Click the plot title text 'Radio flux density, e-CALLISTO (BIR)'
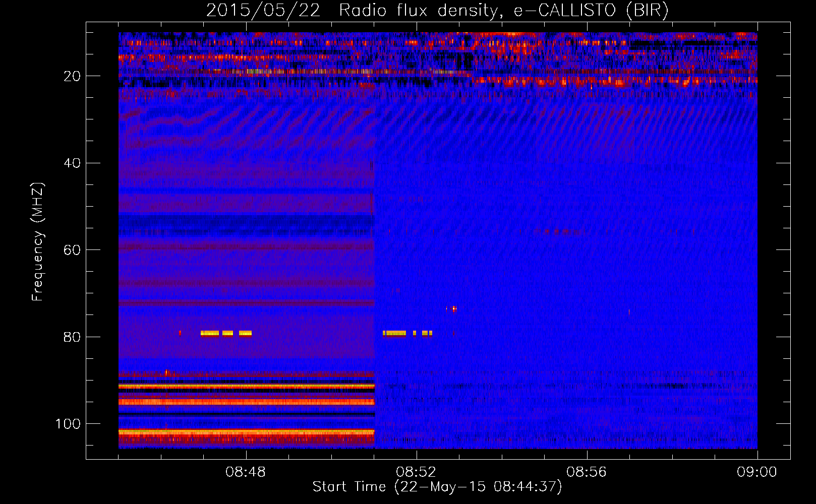Image resolution: width=816 pixels, height=504 pixels. pyautogui.click(x=503, y=11)
